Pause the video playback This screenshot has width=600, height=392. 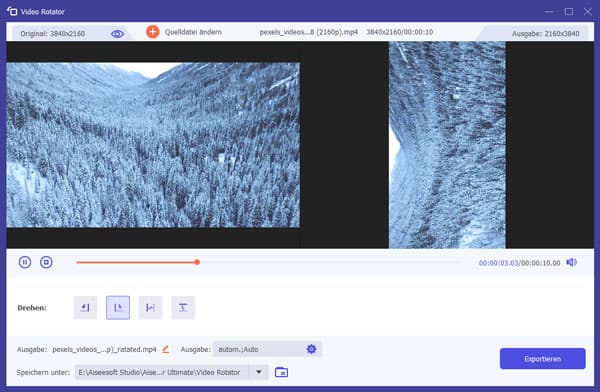point(25,262)
